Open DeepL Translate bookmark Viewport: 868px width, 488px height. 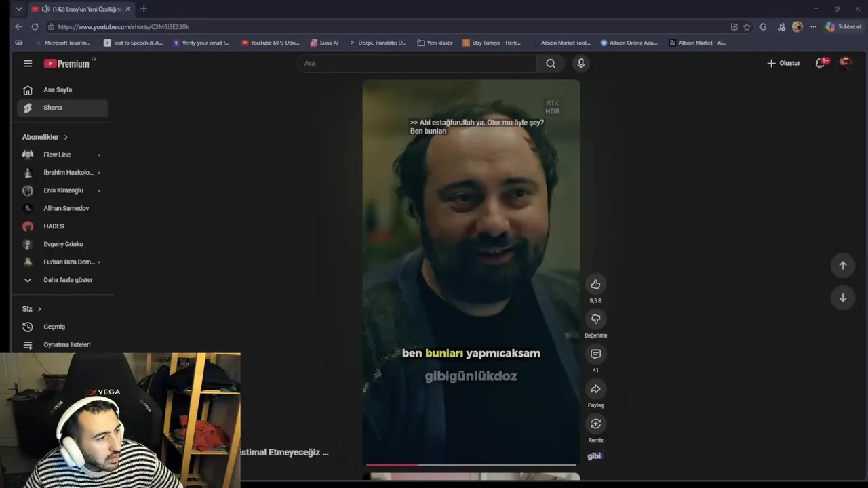click(x=378, y=43)
